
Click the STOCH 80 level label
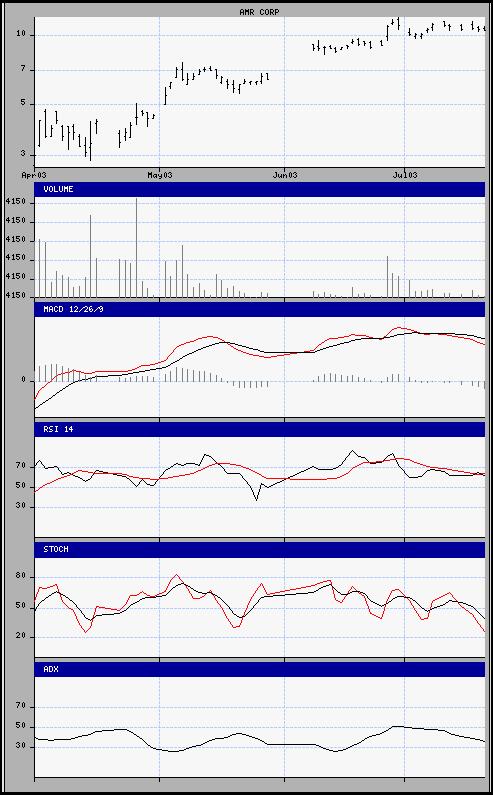click(21, 577)
